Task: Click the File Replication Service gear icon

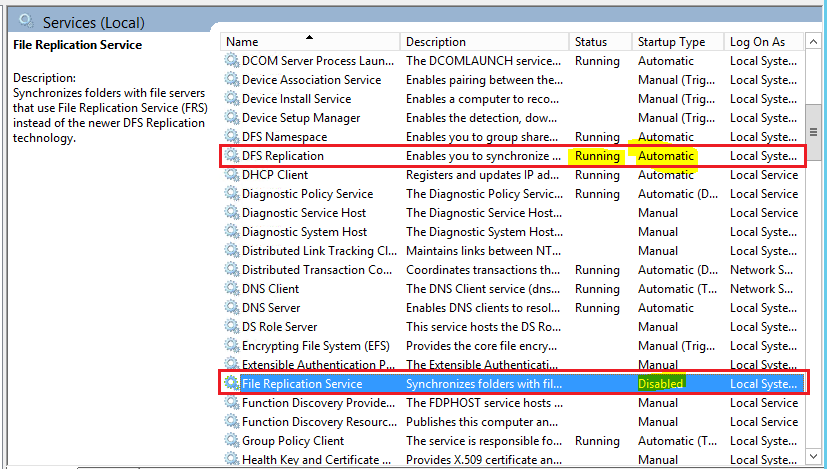Action: [x=232, y=383]
